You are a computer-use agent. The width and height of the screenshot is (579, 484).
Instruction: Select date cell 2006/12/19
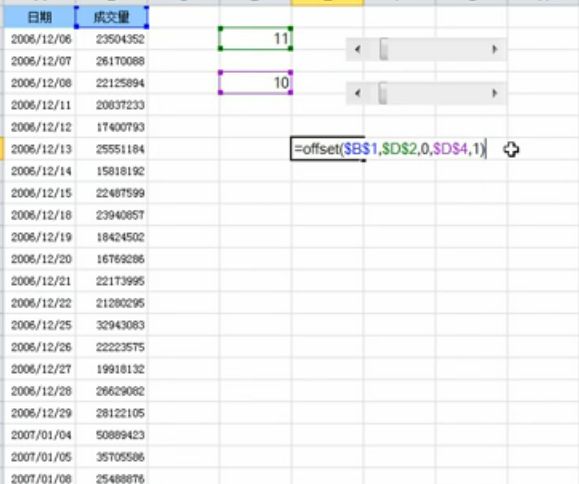click(40, 237)
